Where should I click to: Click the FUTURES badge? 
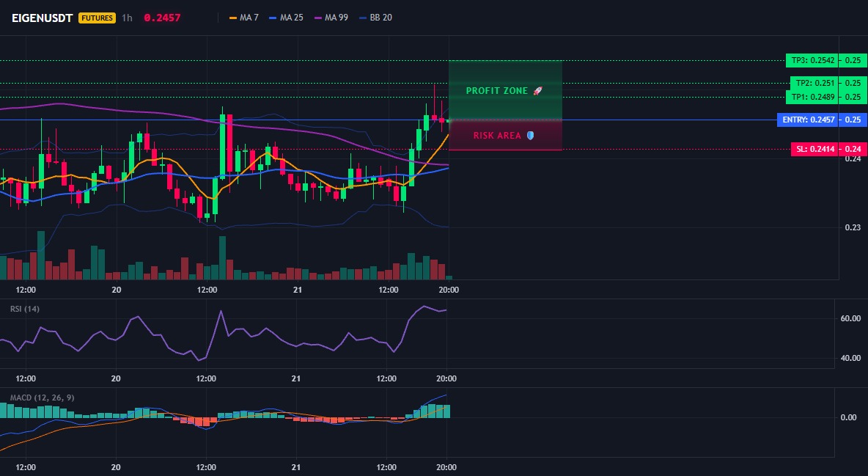97,18
